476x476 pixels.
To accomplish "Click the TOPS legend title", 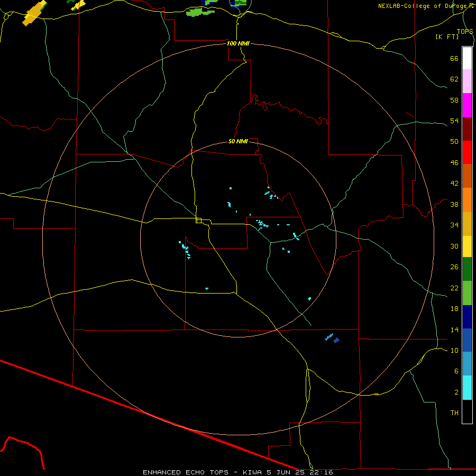I will (x=465, y=32).
